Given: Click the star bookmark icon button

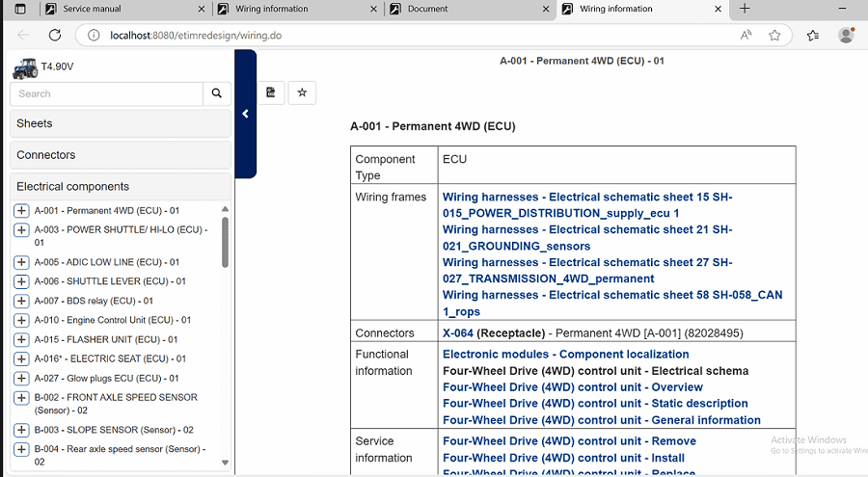Looking at the screenshot, I should pyautogui.click(x=302, y=93).
